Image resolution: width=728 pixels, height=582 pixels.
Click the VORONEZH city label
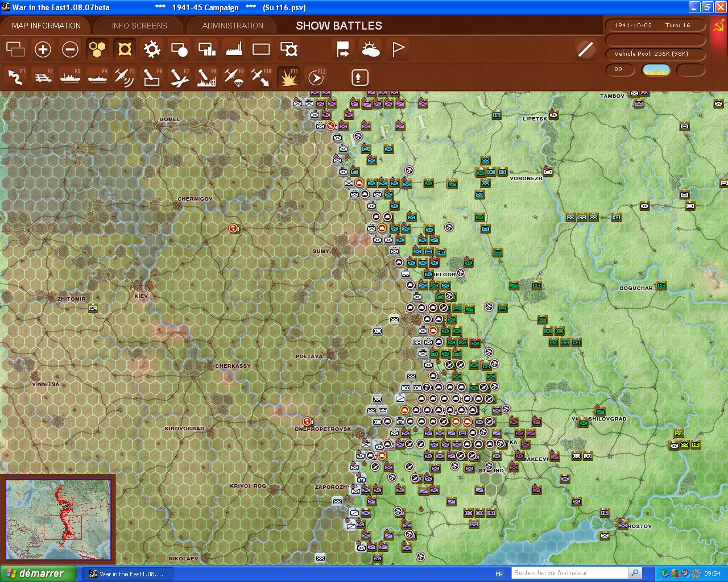[526, 178]
